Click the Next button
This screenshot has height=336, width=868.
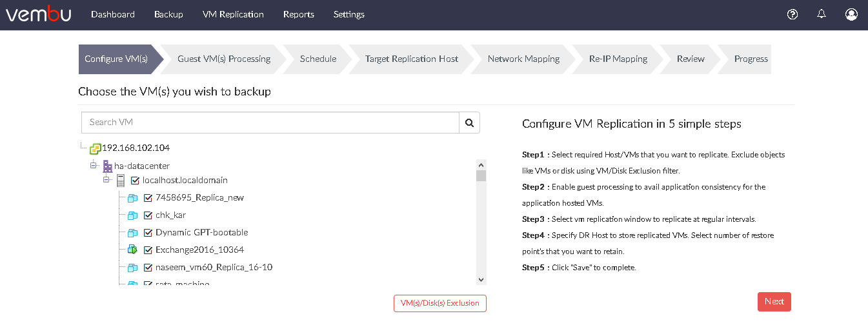click(x=774, y=302)
